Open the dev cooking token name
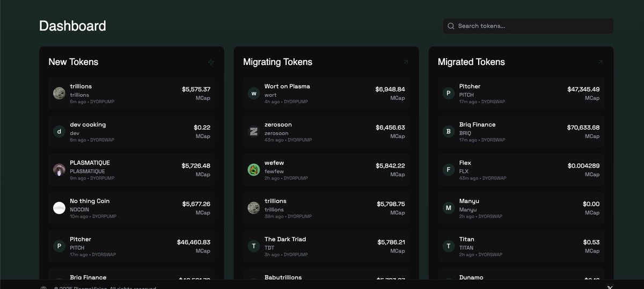Screen dimensions: 644x289 click(x=88, y=125)
